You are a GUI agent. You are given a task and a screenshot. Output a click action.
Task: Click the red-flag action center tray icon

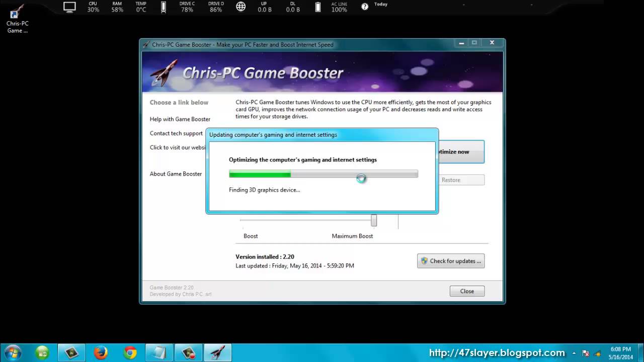(586, 353)
